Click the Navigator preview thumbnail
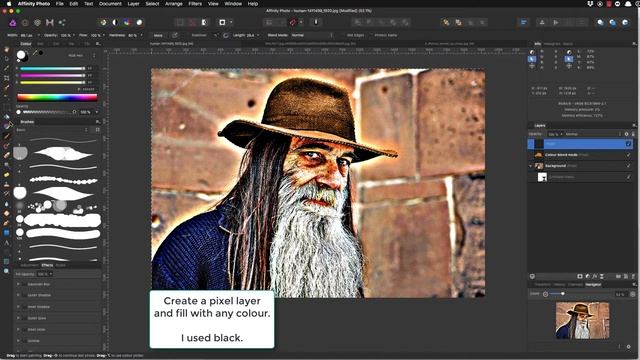This screenshot has height=360, width=640. point(582,320)
